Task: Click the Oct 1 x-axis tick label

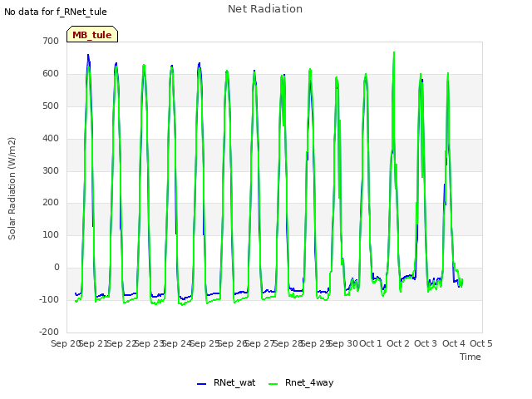Action: (x=371, y=343)
